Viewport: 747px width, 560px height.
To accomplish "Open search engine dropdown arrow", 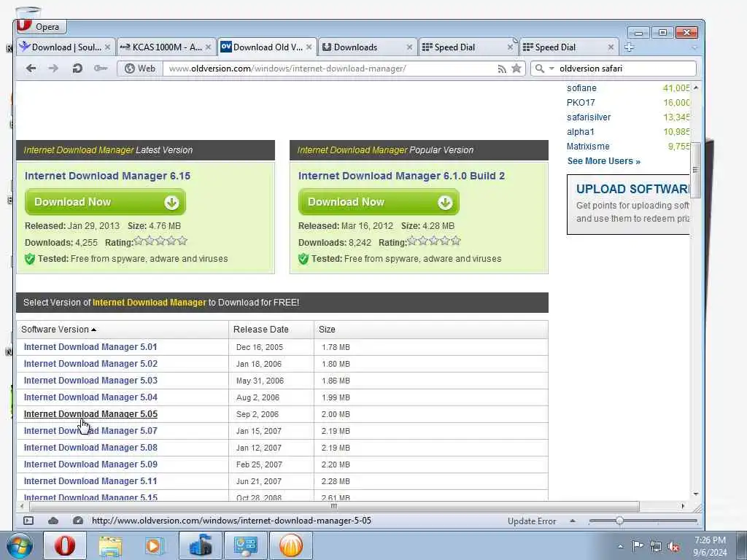I will 551,69.
